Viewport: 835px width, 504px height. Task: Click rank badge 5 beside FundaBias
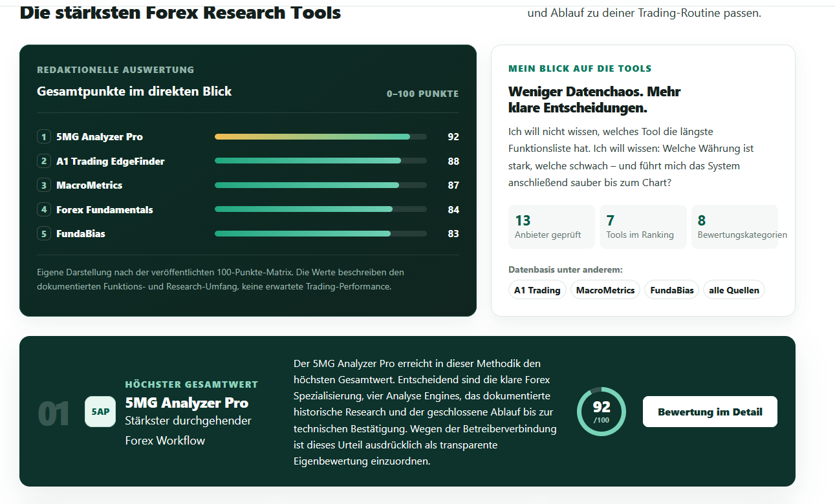tap(44, 234)
